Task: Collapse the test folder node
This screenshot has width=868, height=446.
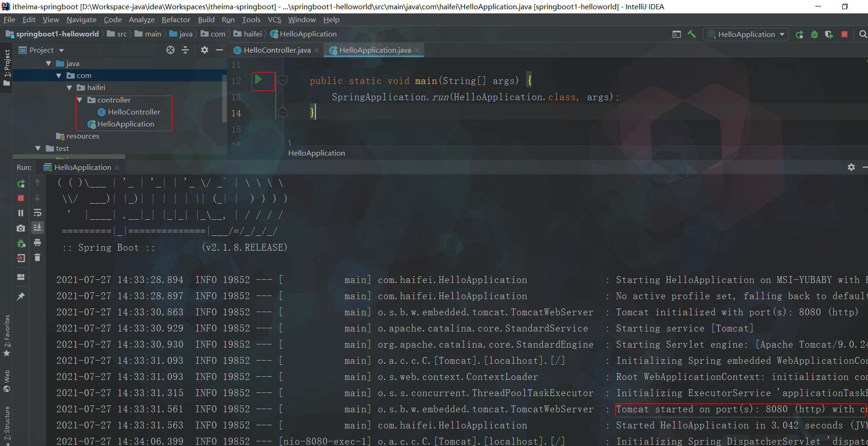Action: 38,149
